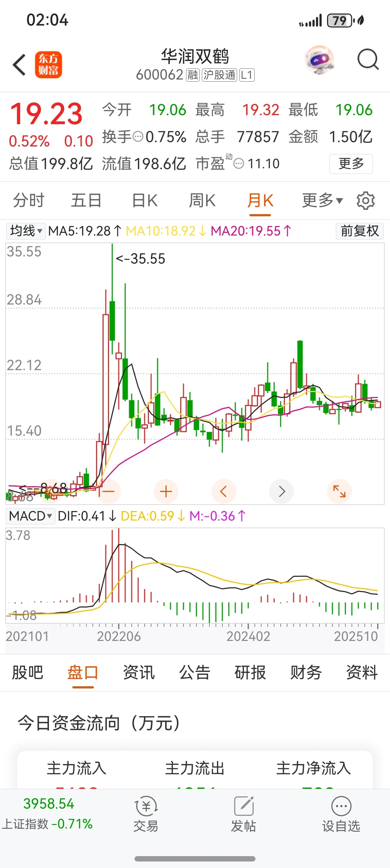
Task: Tap the 35.55 high price marker
Action: [x=141, y=259]
